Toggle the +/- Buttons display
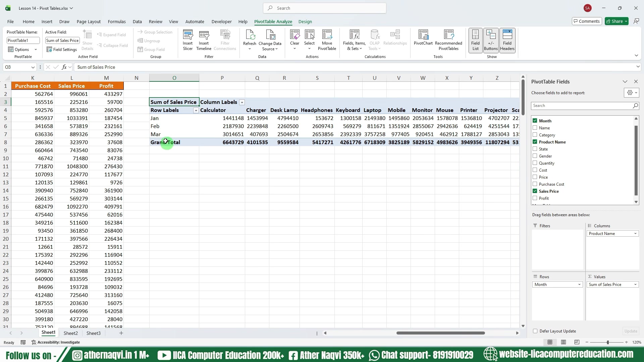The image size is (644, 362). (491, 40)
